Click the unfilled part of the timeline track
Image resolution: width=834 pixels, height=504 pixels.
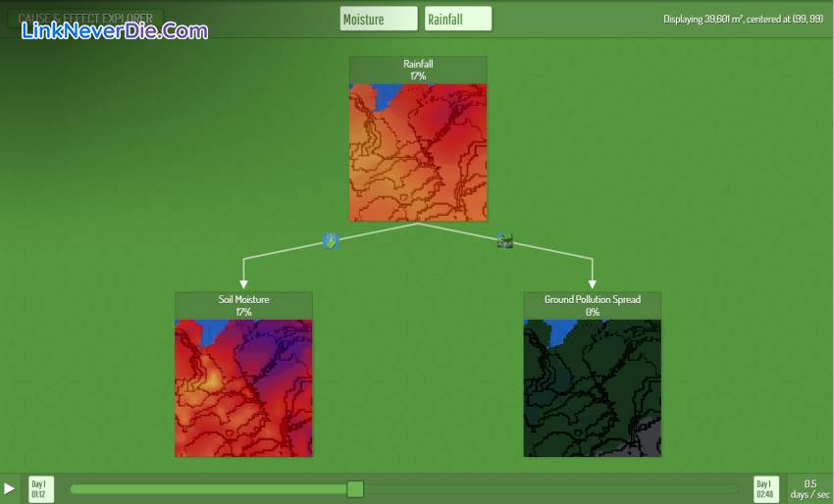550,489
